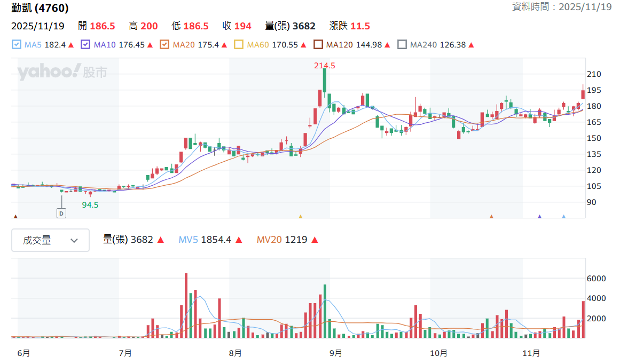Click the closing price 收 194
This screenshot has height=364, width=620.
[x=237, y=26]
